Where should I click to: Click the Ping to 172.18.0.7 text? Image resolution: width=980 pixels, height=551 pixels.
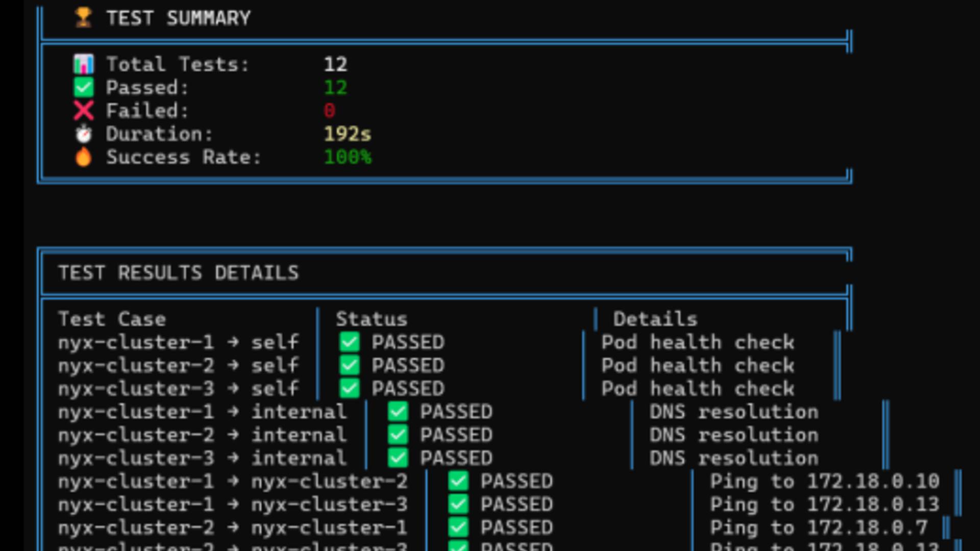tap(818, 528)
